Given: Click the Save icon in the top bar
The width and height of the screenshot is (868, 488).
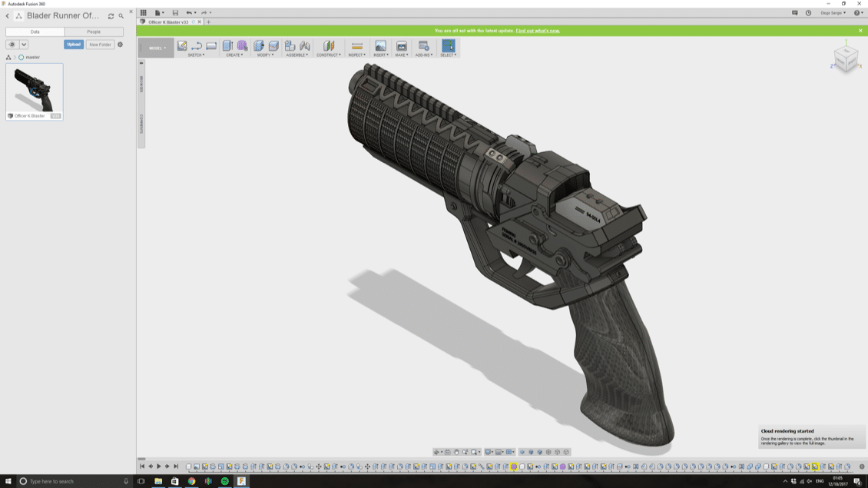Looking at the screenshot, I should (x=175, y=13).
